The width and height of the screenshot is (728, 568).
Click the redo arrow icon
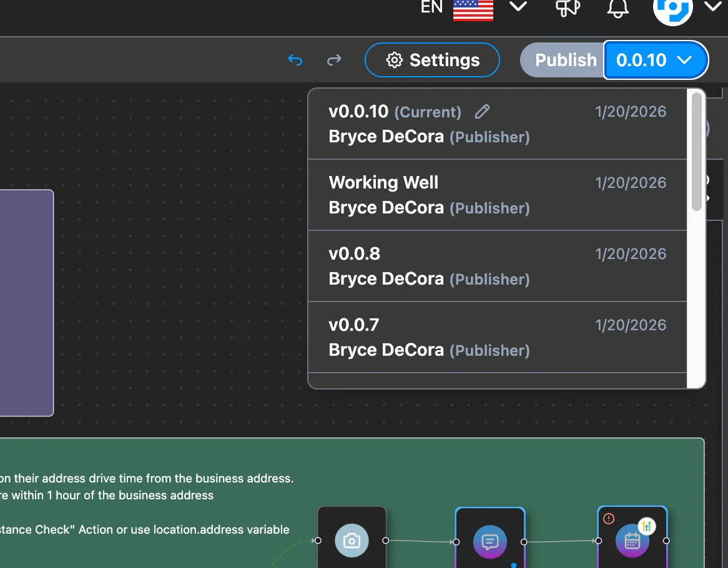pos(335,60)
